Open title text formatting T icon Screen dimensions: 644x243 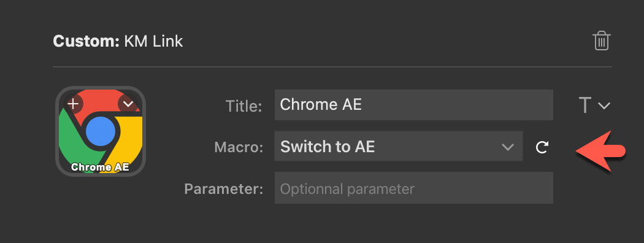tap(585, 106)
